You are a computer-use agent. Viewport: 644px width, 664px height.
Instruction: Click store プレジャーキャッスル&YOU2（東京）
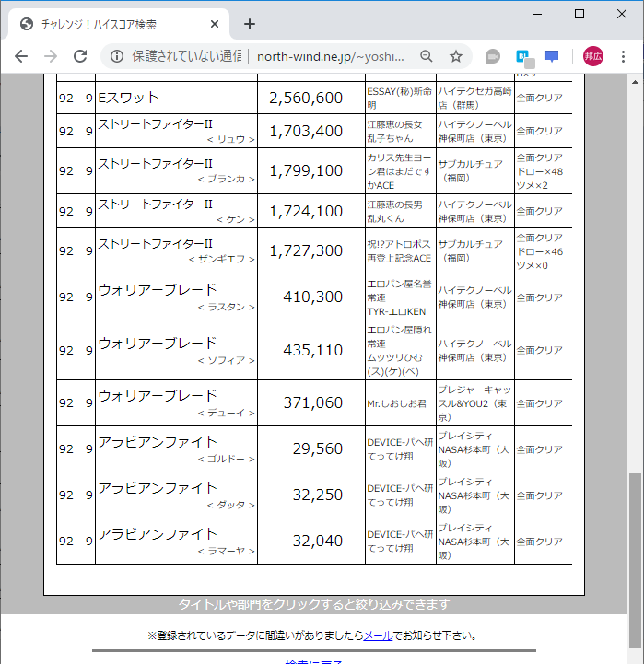[474, 403]
